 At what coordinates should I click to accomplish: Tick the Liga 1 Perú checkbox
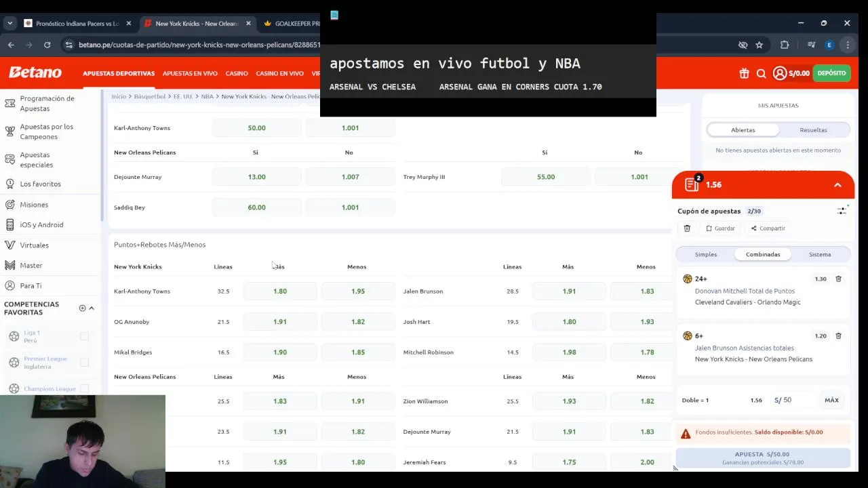[84, 336]
